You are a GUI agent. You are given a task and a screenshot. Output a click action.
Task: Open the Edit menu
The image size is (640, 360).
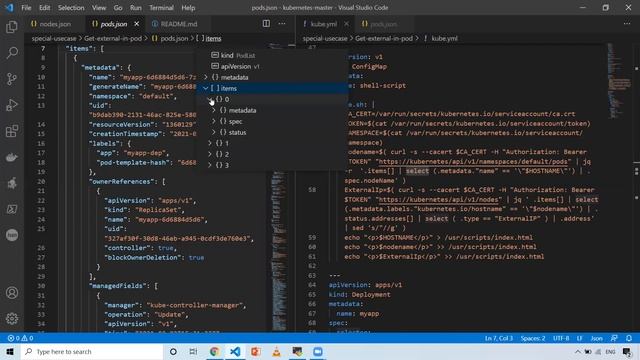coord(44,8)
